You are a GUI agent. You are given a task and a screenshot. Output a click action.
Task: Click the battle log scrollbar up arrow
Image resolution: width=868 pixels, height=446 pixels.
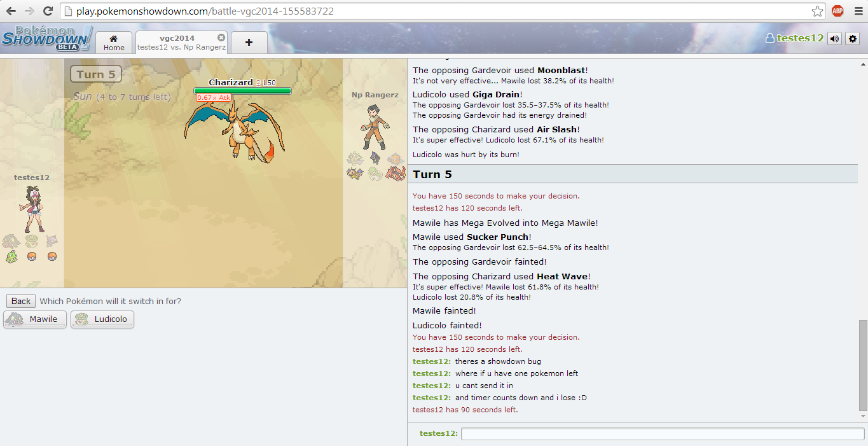(x=862, y=64)
